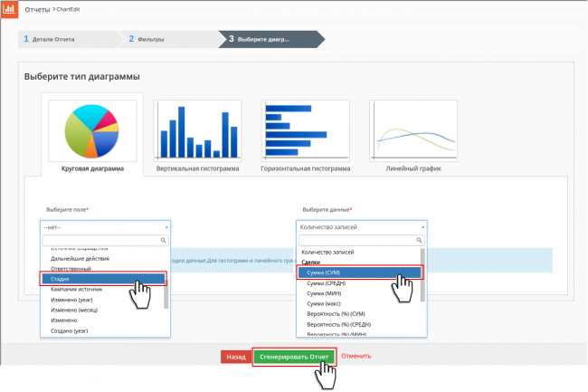Viewport: 588px width, 392px height.
Task: Select Сумма (СРЕДН) data option
Action: pos(327,283)
